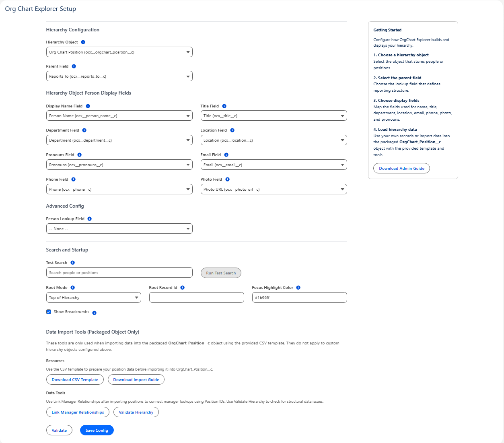
Task: Click info icon next to Email Field
Action: coord(226,155)
